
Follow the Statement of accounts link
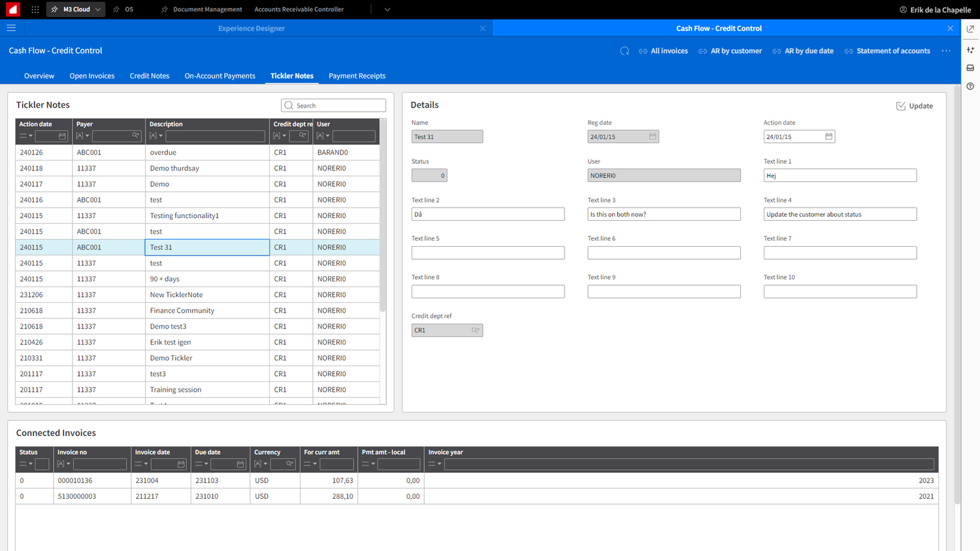point(892,50)
